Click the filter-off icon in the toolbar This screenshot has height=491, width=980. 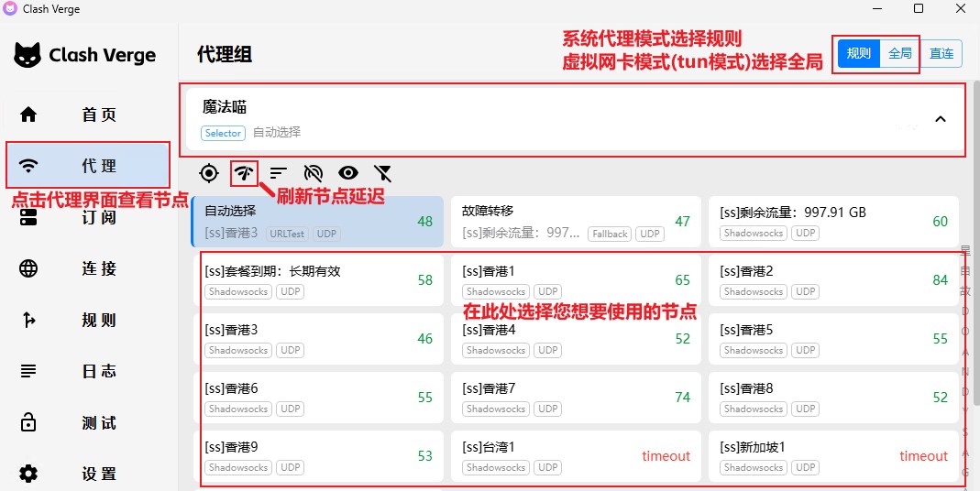coord(382,173)
